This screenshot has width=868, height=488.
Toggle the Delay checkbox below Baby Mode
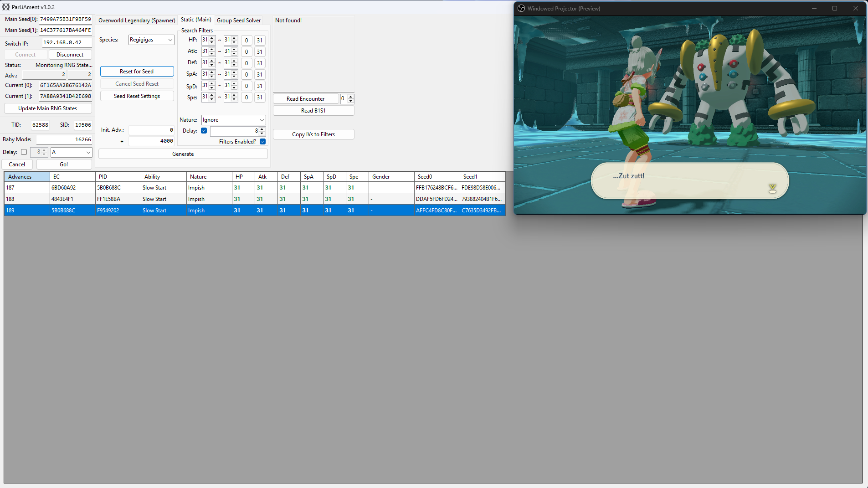click(24, 152)
